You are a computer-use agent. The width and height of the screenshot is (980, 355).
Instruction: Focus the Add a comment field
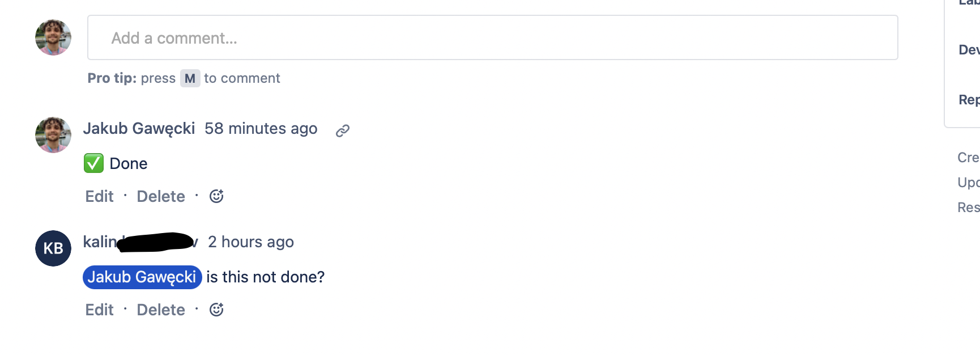[x=492, y=37]
